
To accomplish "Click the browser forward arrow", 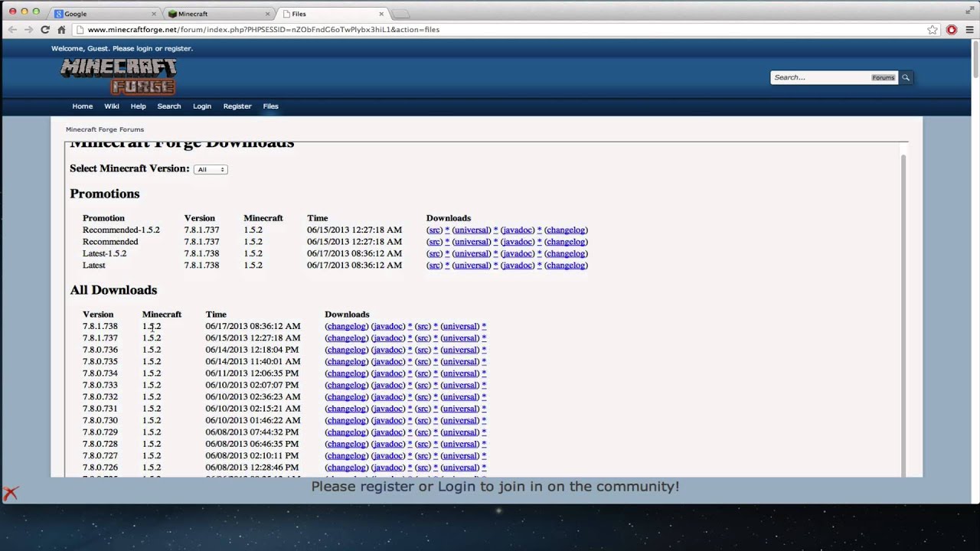I will click(x=28, y=30).
